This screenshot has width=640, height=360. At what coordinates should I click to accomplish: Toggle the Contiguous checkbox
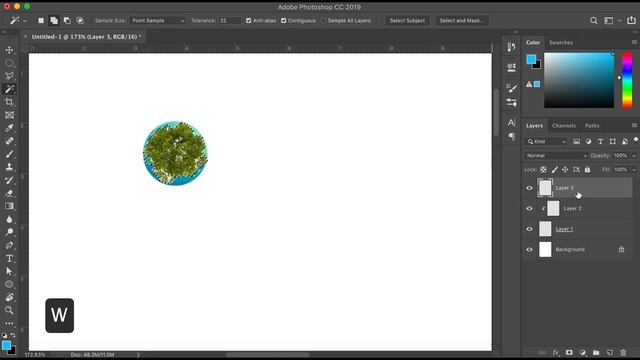pyautogui.click(x=284, y=20)
